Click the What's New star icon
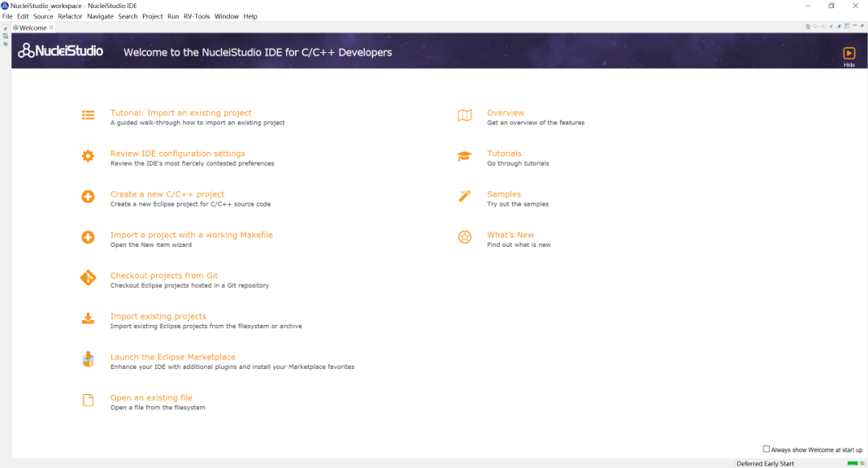Image resolution: width=868 pixels, height=468 pixels. point(465,237)
